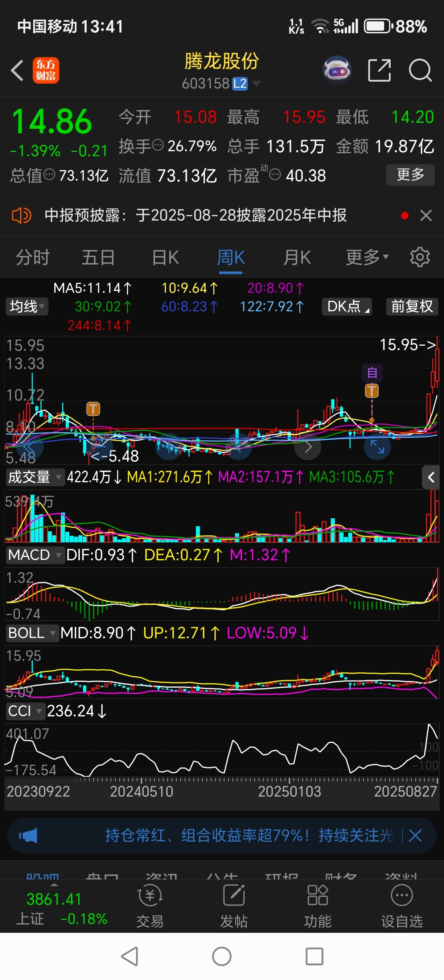Tap the 15.95-> high price label
The image size is (444, 980).
[x=407, y=345]
